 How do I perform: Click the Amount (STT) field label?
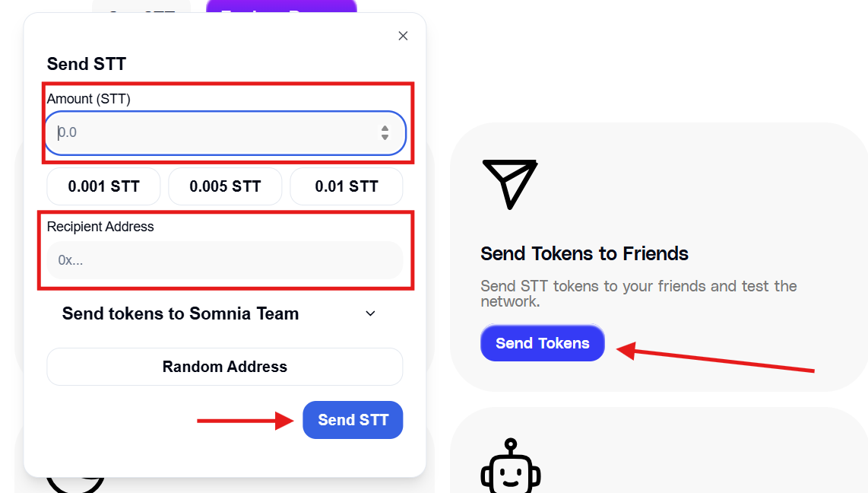(89, 99)
